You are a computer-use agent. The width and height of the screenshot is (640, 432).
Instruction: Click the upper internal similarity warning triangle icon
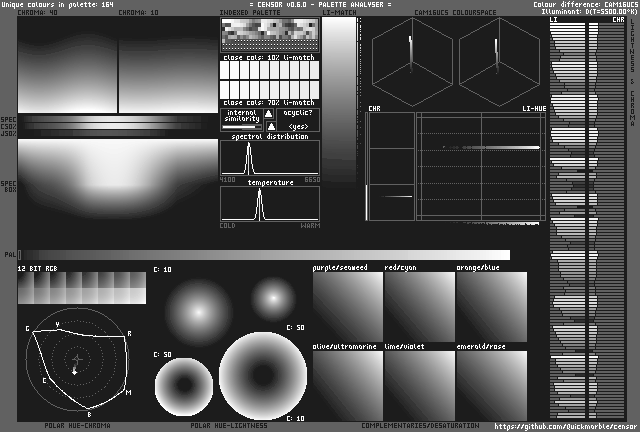click(269, 114)
